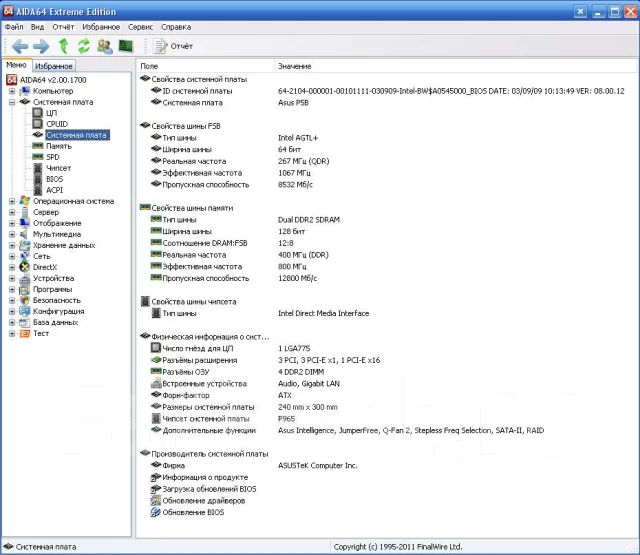Click the Операционная система Windows icon

pos(24,201)
